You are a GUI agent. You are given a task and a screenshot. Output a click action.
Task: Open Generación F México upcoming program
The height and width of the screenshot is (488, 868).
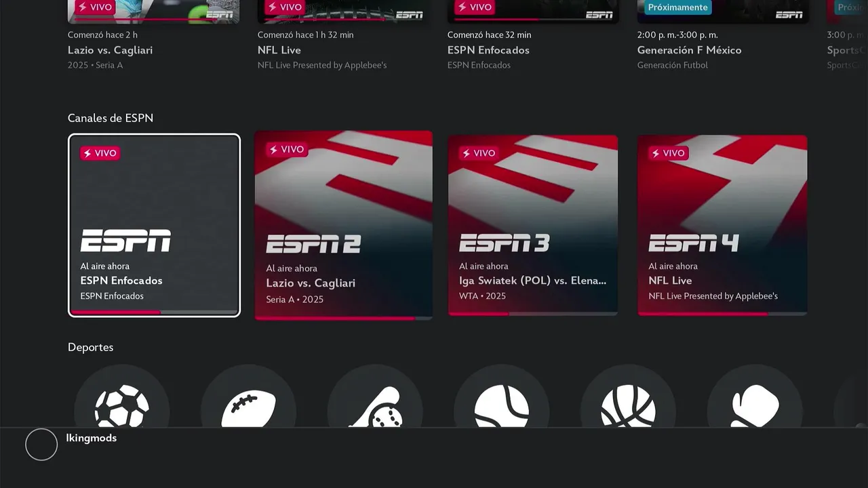click(x=723, y=35)
